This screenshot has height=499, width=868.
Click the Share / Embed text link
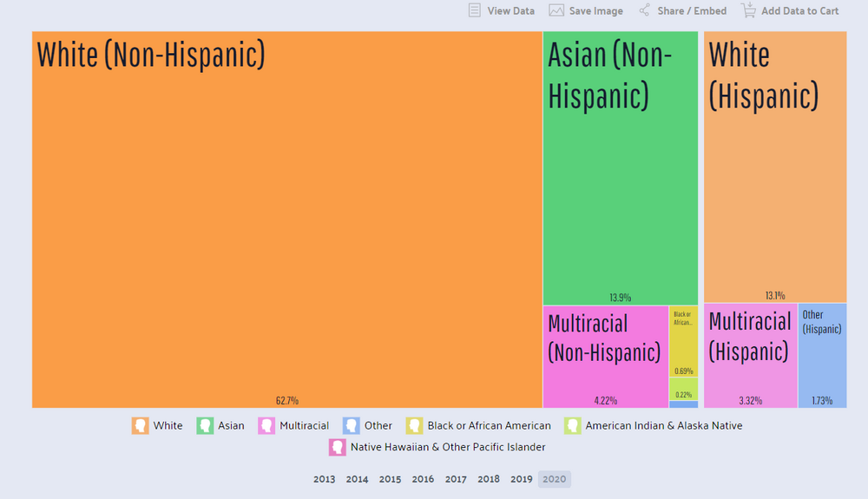692,11
